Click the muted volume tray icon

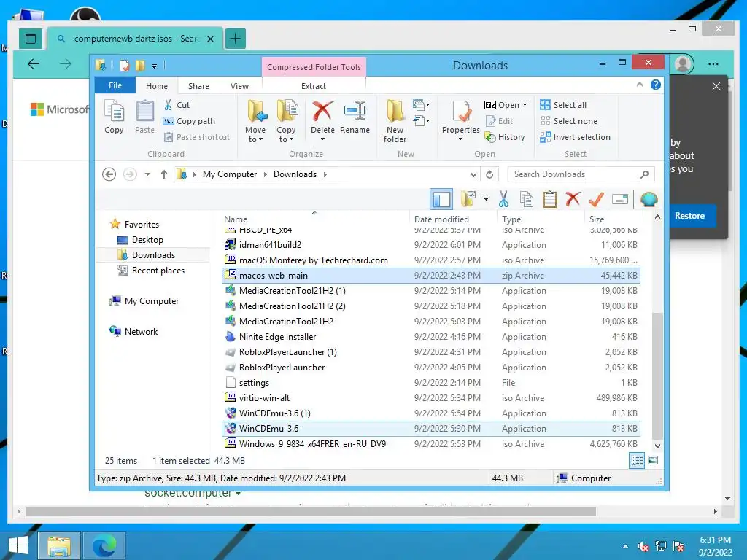pyautogui.click(x=643, y=546)
